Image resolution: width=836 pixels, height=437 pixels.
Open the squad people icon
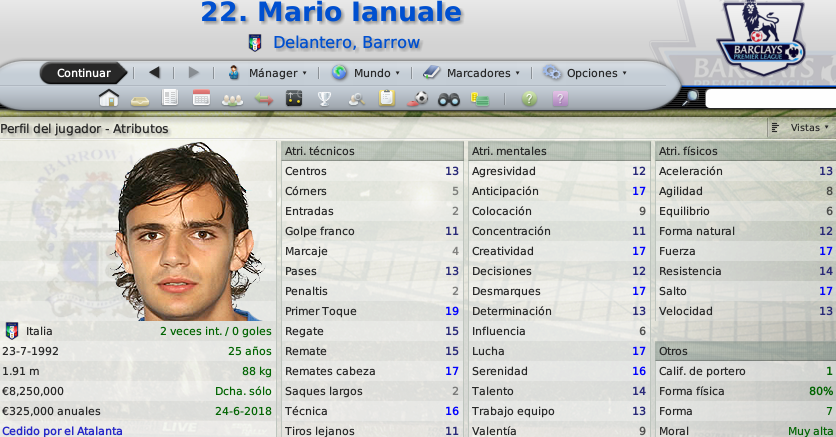232,100
